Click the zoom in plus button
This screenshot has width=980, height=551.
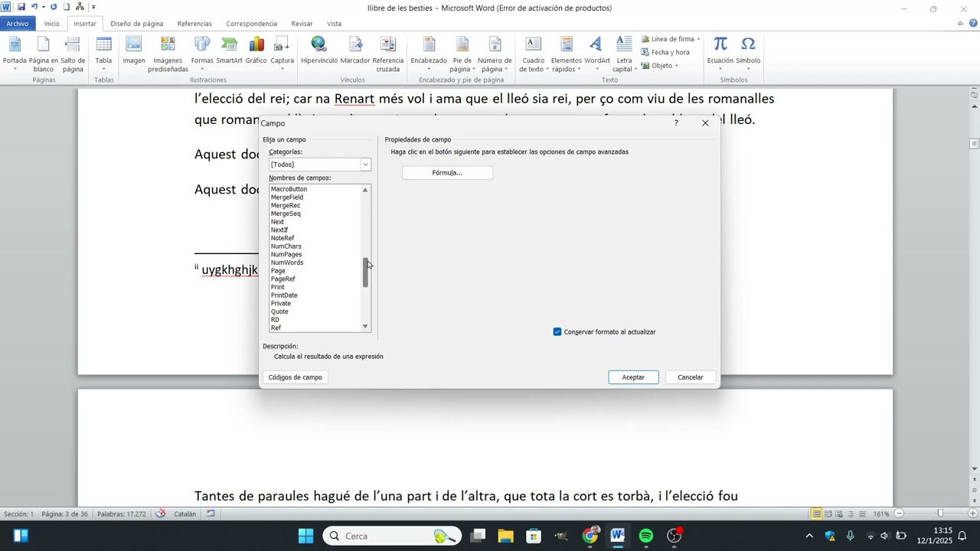click(x=974, y=514)
